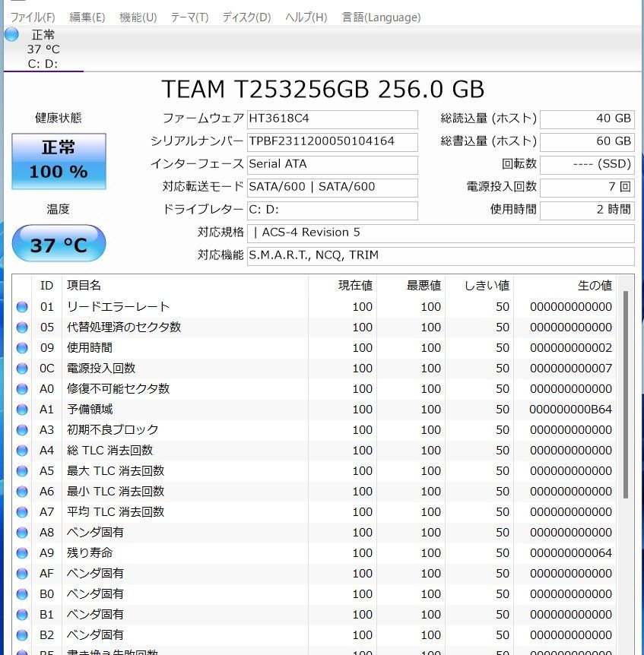Click the Serial ATA interface field
Screen dimensions: 644x655
(332, 164)
